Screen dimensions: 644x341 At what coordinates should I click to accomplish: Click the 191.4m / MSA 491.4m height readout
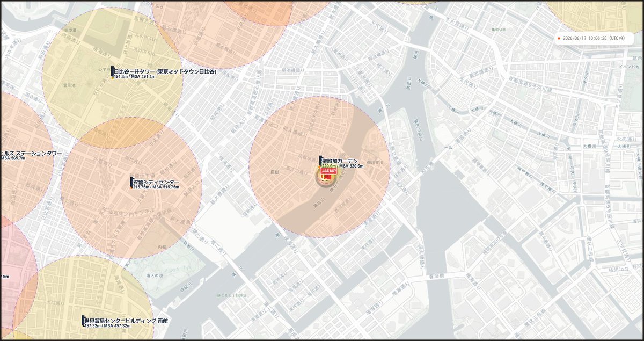pos(135,77)
